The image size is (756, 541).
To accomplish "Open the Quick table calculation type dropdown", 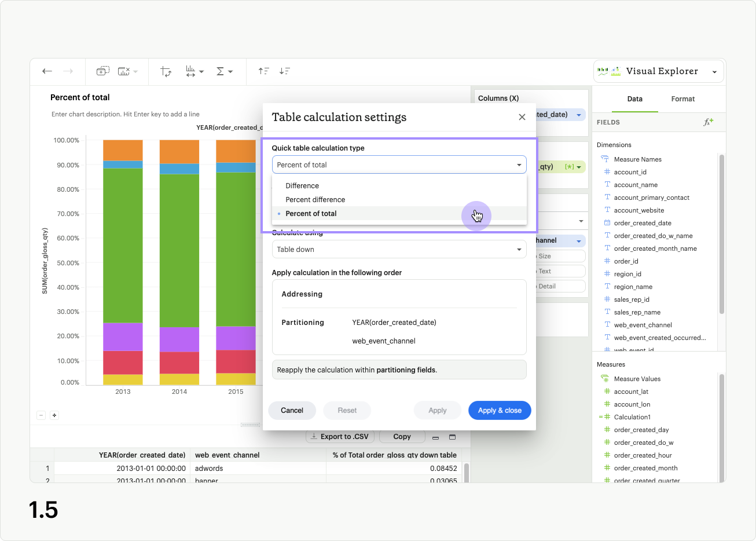I will point(399,165).
